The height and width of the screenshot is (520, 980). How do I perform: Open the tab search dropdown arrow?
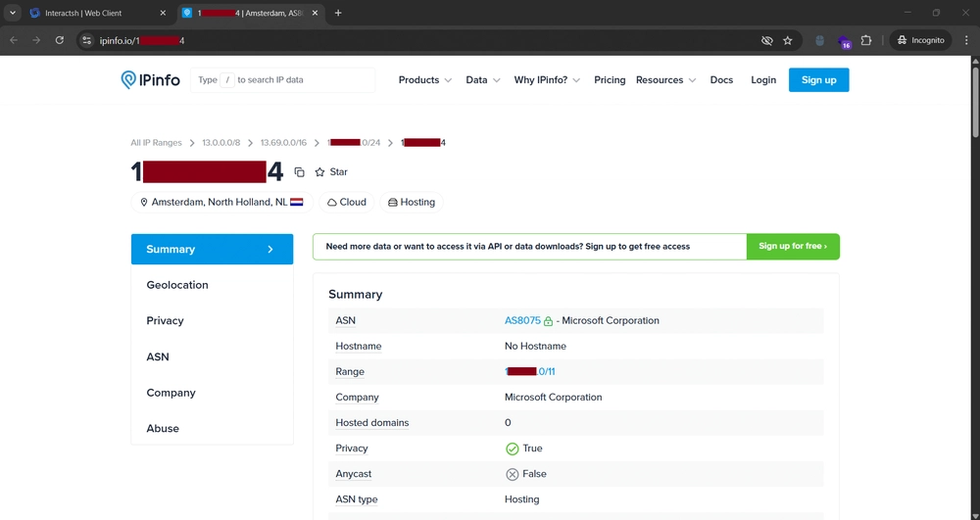(x=13, y=13)
